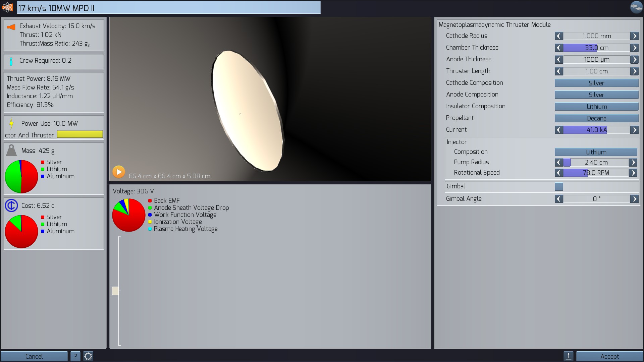Open the help question mark button
This screenshot has height=362, width=644.
point(75,356)
